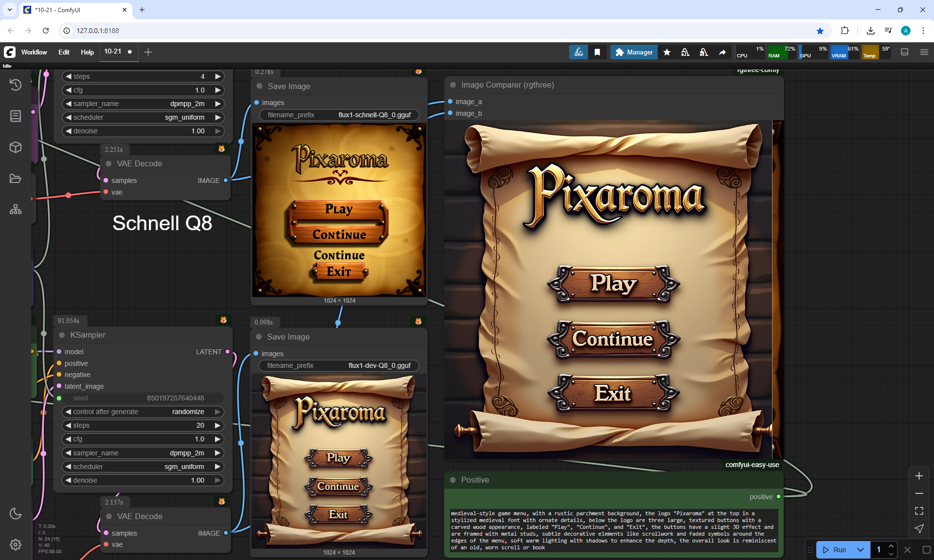
Task: Open the workflows folder sidebar icon
Action: click(16, 179)
